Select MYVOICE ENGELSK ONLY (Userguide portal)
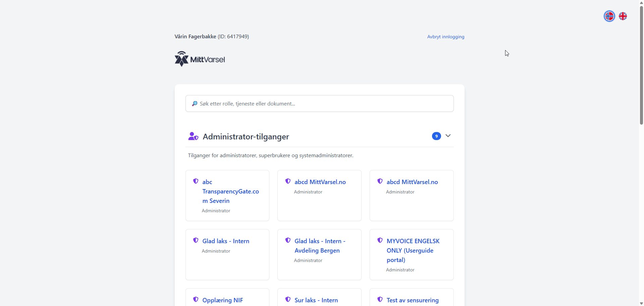 (413, 251)
